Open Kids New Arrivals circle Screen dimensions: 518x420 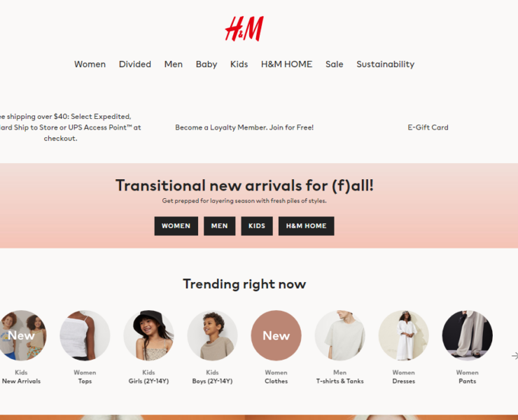tap(22, 335)
